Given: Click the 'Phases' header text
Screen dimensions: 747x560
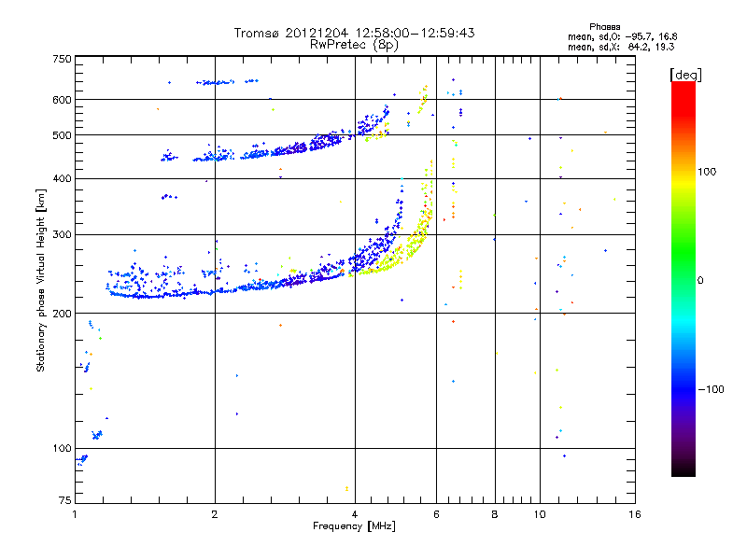Looking at the screenshot, I should (x=604, y=27).
